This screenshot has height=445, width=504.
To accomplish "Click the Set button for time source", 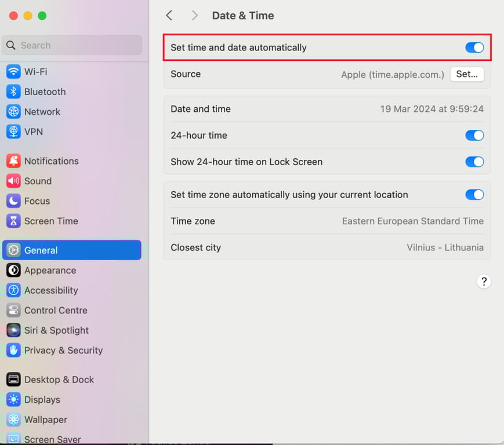I will tap(467, 74).
